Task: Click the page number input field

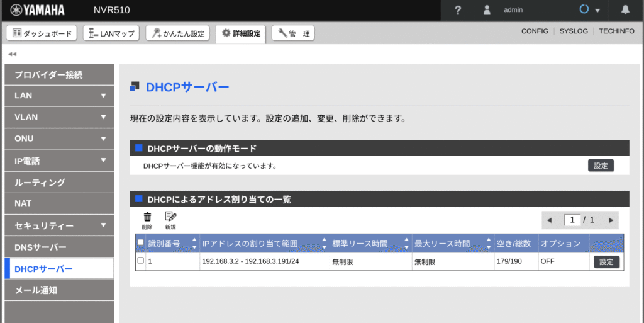Action: point(572,220)
